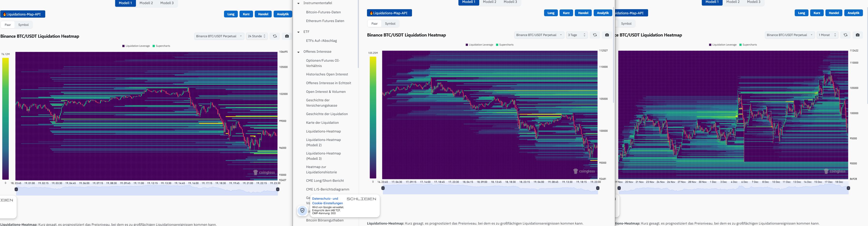Click camera icon on 3 Tage heatmap

pyautogui.click(x=607, y=35)
